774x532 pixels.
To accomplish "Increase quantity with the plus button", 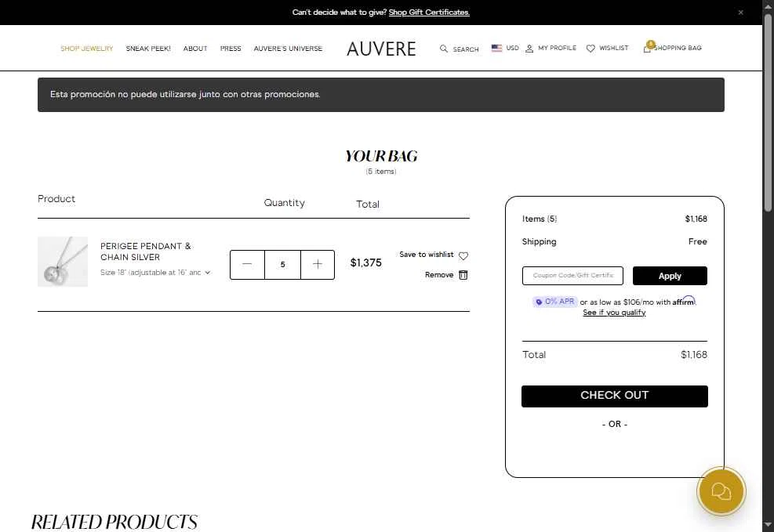I will point(318,265).
